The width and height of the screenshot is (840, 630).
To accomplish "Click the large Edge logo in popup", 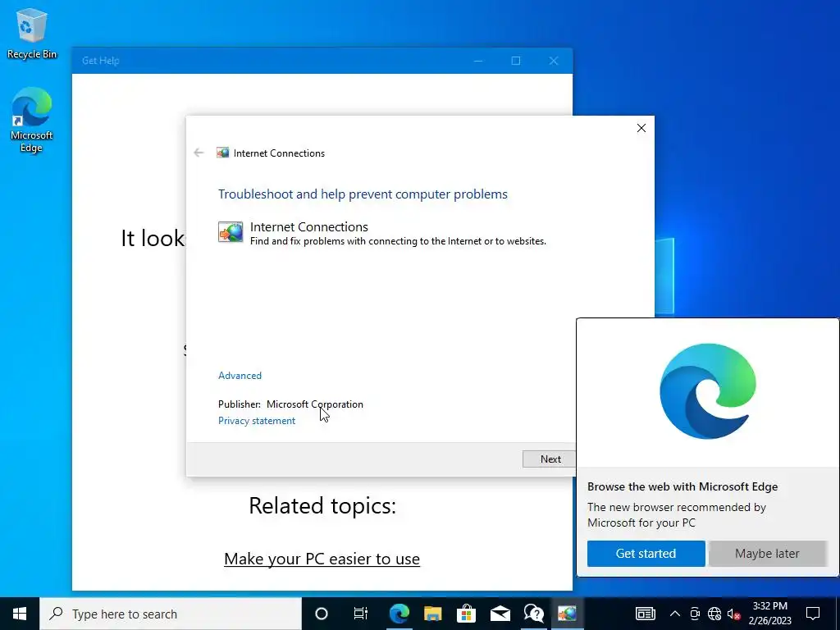I will pos(708,391).
